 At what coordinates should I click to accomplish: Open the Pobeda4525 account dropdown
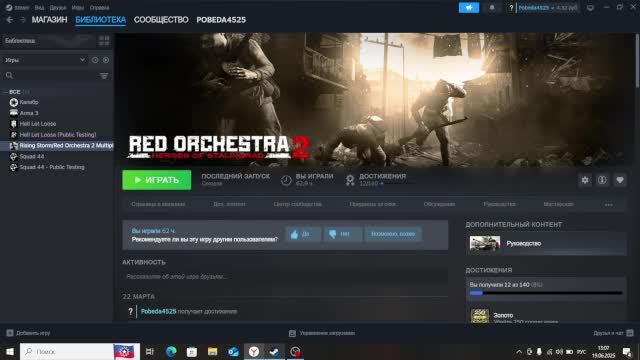[548, 8]
